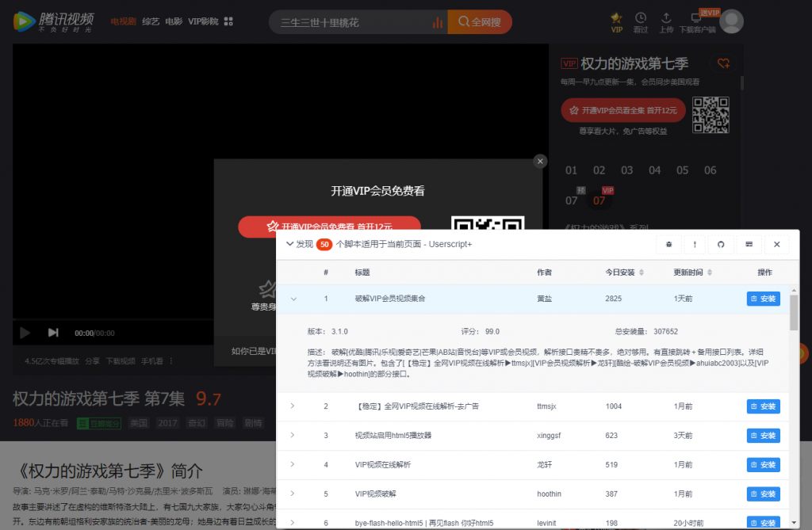The width and height of the screenshot is (812, 530).
Task: Select episode 05
Action: pyautogui.click(x=682, y=170)
